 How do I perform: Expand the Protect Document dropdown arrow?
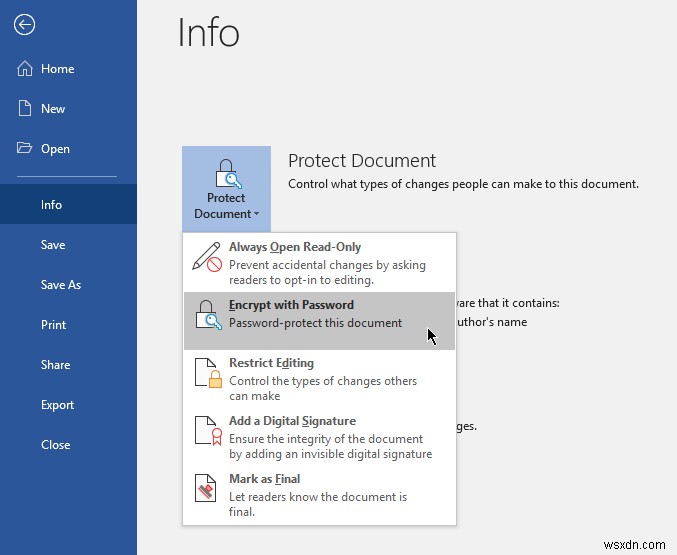(256, 214)
